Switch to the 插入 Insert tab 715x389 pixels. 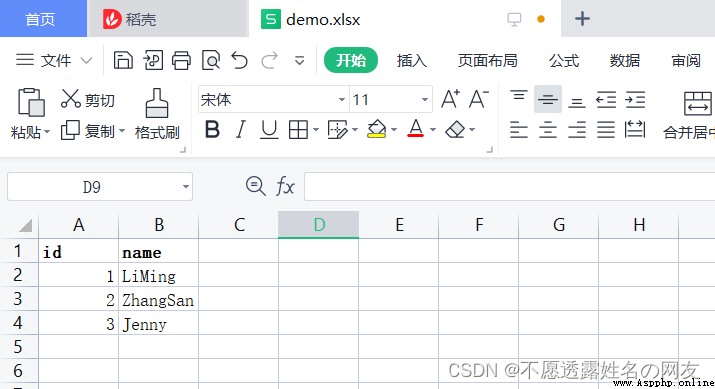coord(412,60)
